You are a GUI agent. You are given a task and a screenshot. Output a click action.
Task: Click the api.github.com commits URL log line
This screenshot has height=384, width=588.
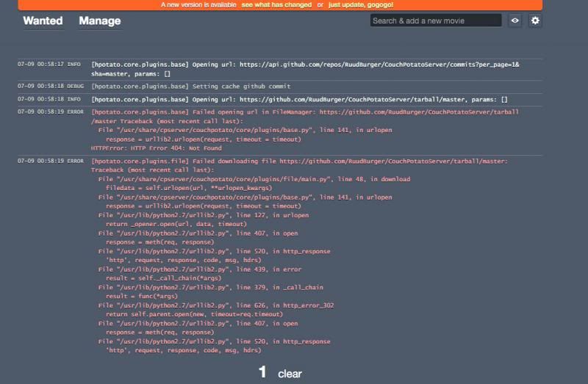305,65
